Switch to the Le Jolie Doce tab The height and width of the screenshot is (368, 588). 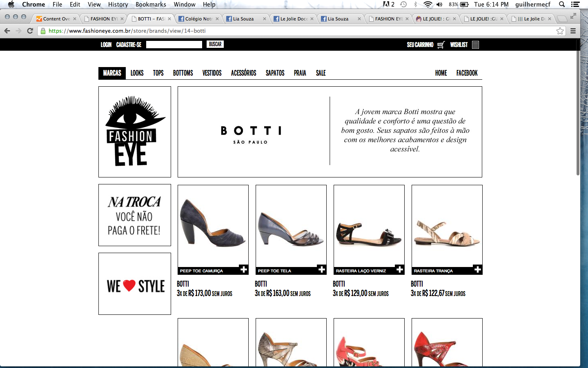[x=294, y=19]
